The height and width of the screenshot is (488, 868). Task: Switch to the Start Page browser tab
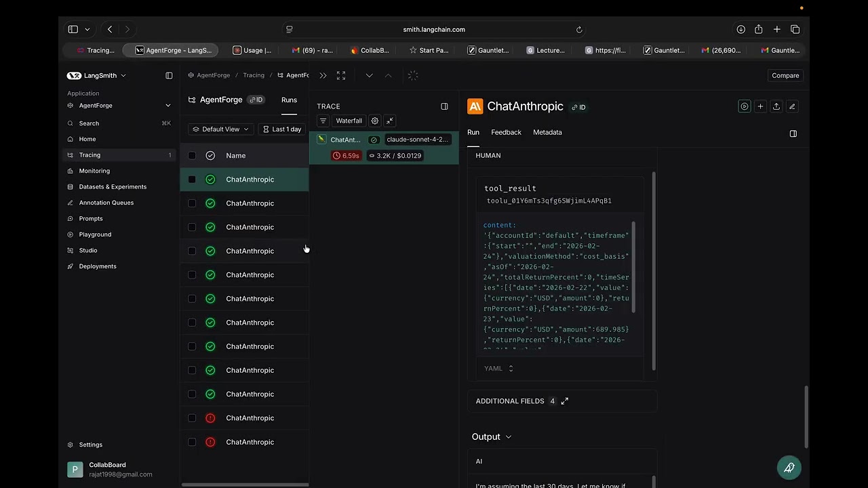click(429, 50)
